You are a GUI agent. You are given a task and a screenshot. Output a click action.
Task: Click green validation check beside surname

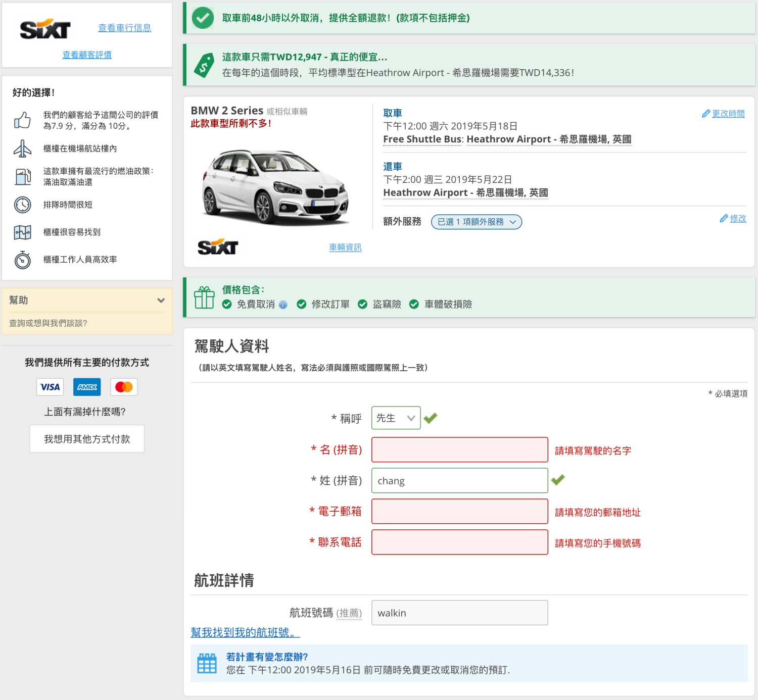tap(558, 480)
